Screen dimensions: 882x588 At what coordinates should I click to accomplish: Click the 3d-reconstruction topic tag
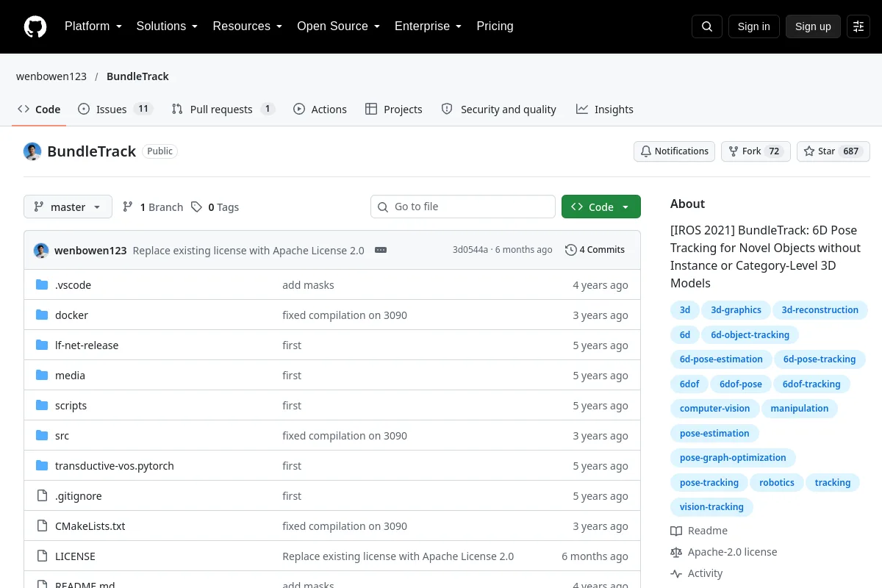coord(820,310)
